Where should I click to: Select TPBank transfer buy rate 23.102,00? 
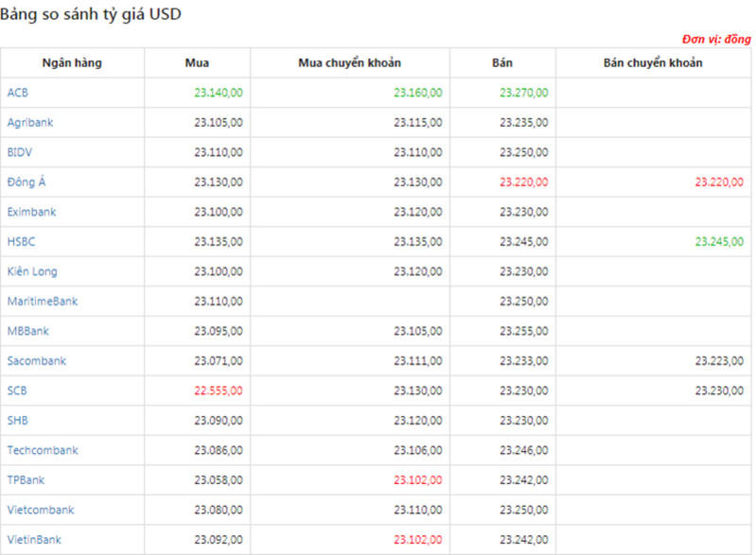click(418, 480)
